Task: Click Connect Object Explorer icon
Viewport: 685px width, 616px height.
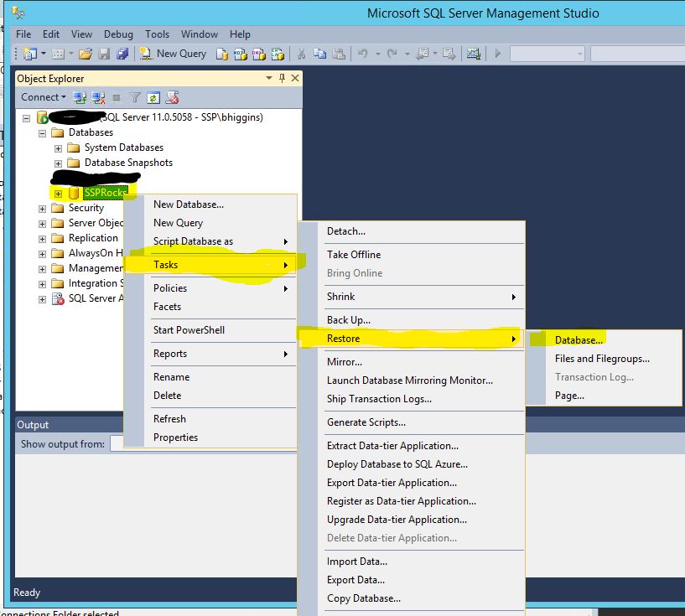Action: click(80, 98)
